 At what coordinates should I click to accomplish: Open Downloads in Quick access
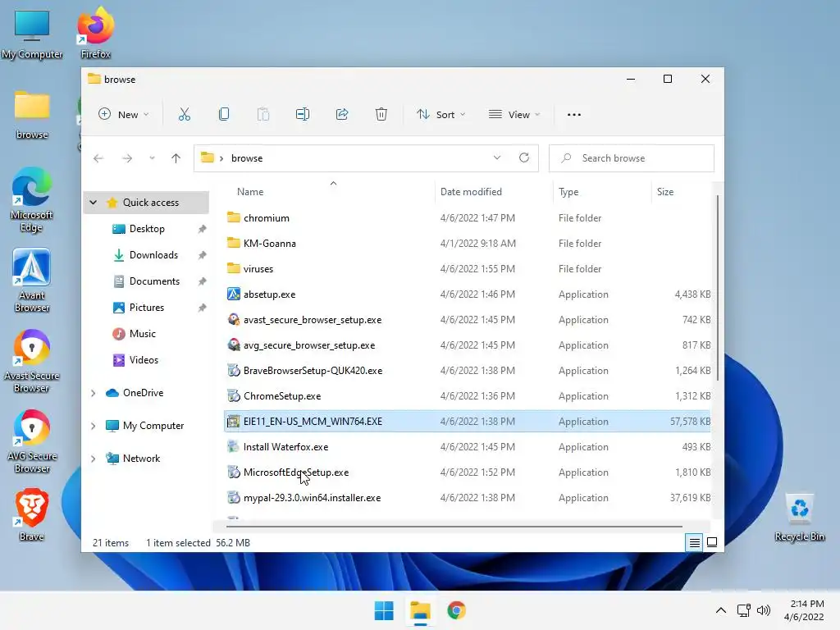(153, 255)
